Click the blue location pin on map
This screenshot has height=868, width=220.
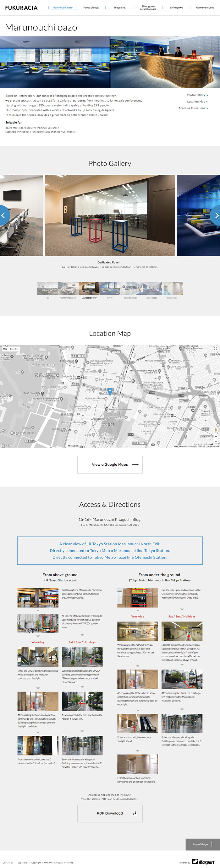pos(110,392)
